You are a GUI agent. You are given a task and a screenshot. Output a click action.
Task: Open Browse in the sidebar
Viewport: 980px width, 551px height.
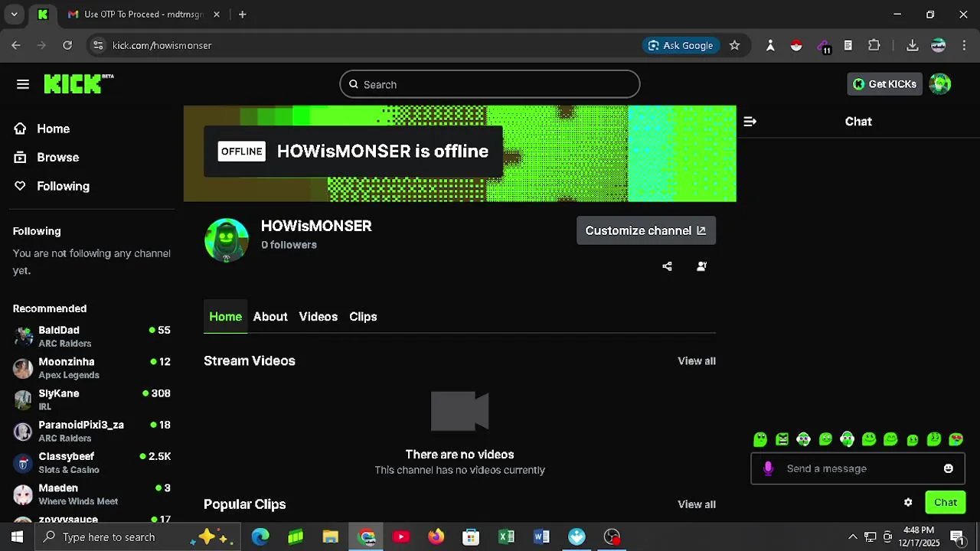click(x=46, y=157)
